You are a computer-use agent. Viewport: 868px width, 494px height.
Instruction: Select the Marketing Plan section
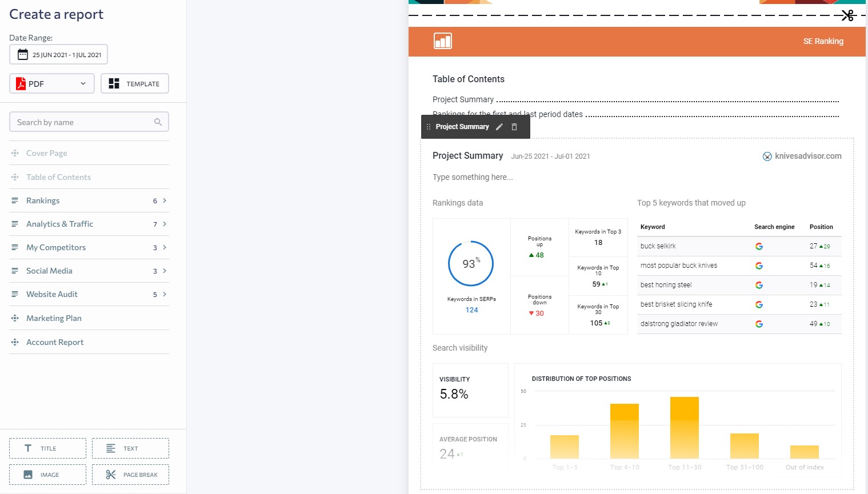point(54,318)
